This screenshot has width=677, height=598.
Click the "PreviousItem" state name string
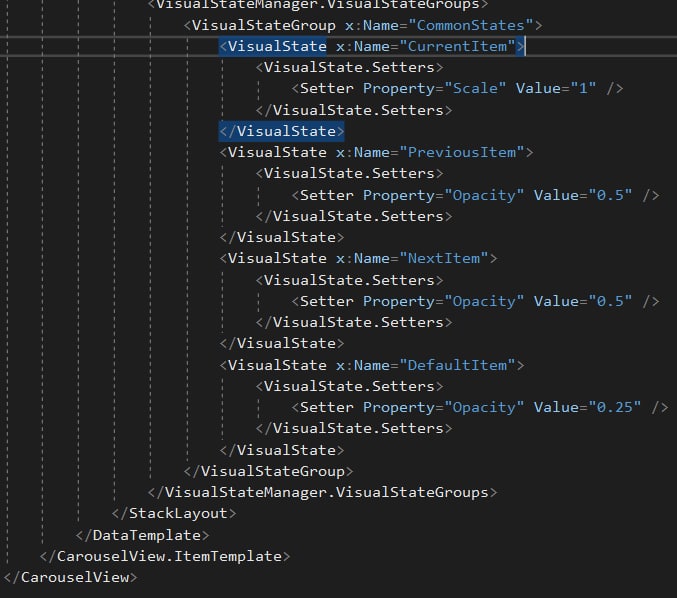pyautogui.click(x=462, y=152)
